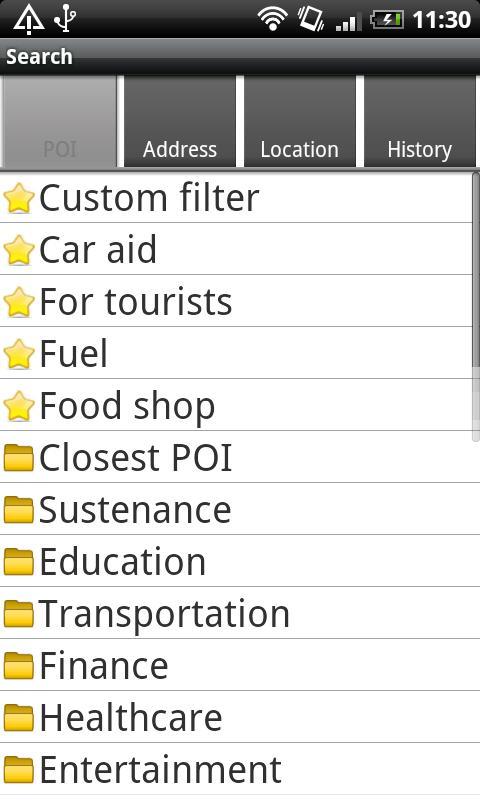The image size is (480, 800).
Task: Open the Location tab
Action: pos(299,121)
